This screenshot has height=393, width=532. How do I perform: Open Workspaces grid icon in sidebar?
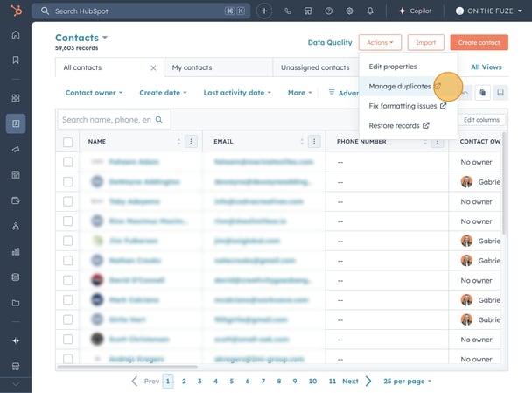point(16,98)
